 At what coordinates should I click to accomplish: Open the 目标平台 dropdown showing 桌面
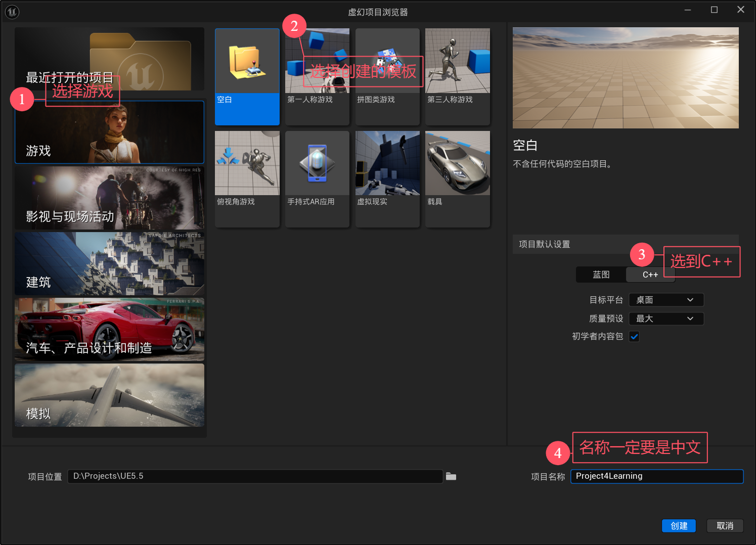666,300
